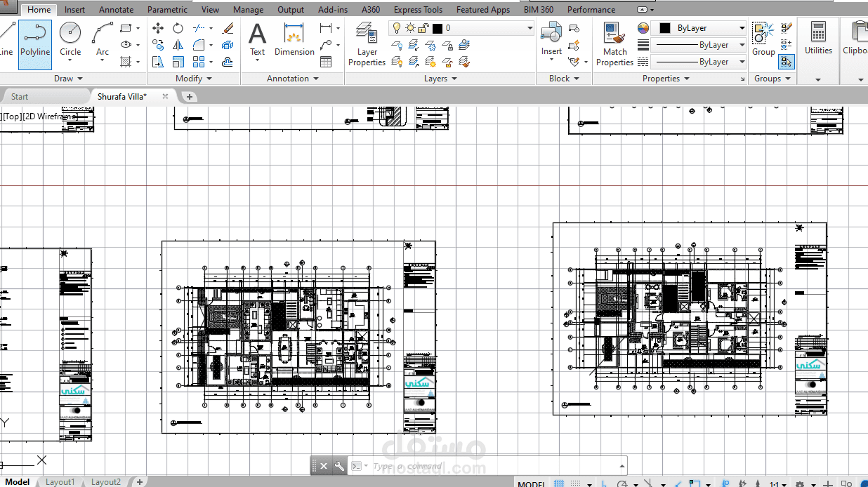Apply Match Properties
868x487 pixels.
tap(614, 39)
